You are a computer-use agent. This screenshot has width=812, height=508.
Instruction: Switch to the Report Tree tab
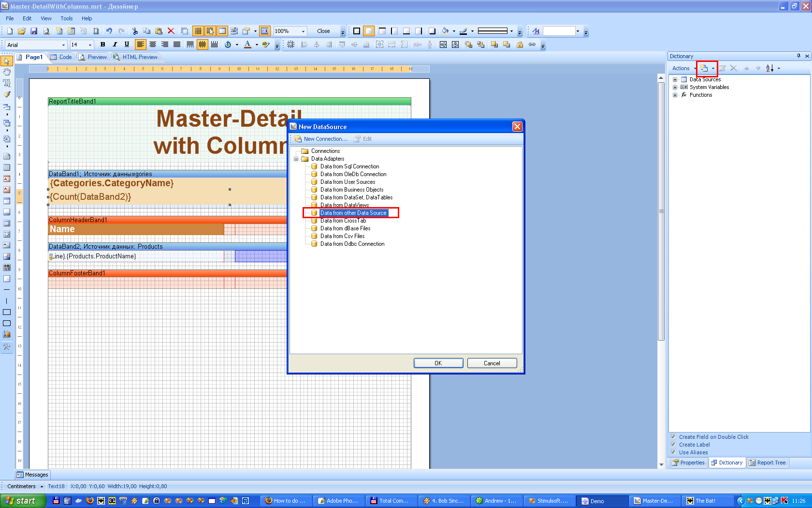[767, 463]
